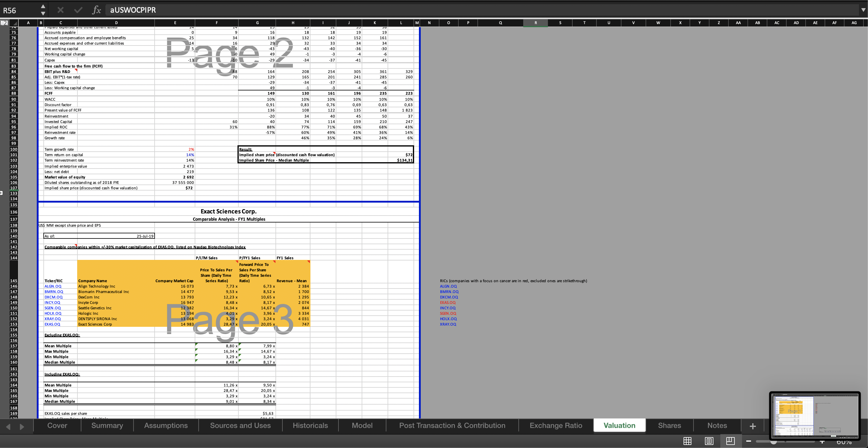Click the Name Box showing R56
The width and height of the screenshot is (868, 448).
click(x=20, y=10)
